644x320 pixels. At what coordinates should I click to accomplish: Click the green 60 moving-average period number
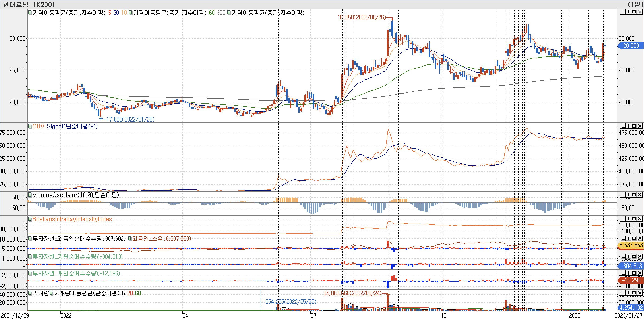click(212, 13)
